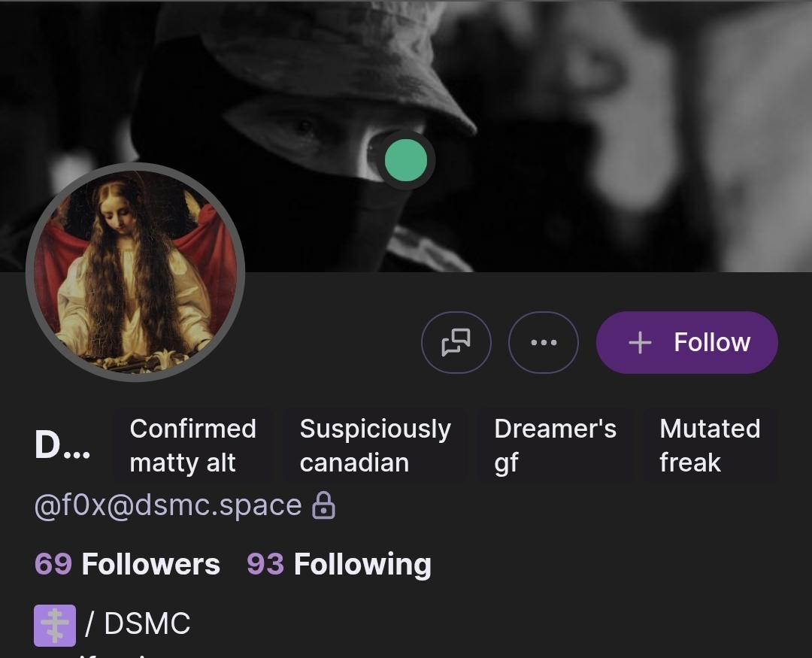812x658 pixels.
Task: Open the three-dot more options menu
Action: (x=544, y=343)
